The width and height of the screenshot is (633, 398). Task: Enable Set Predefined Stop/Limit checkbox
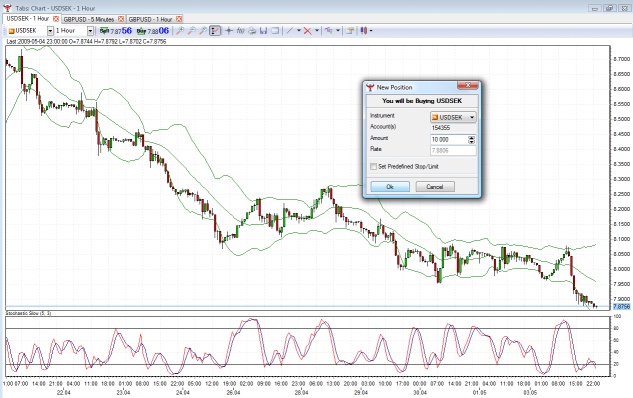pyautogui.click(x=373, y=166)
